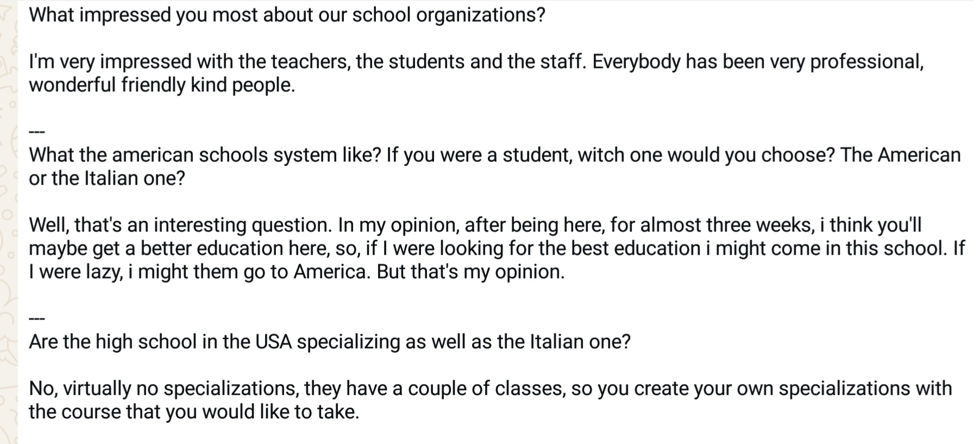This screenshot has width=980, height=444.
Task: Click the word "Everybody" in the first answer
Action: click(636, 62)
